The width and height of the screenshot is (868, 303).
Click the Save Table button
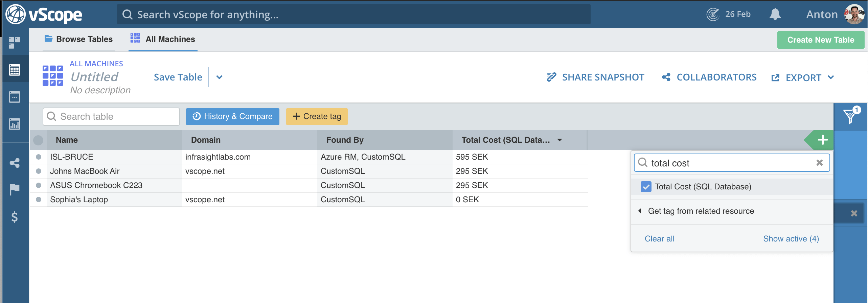pyautogui.click(x=178, y=77)
